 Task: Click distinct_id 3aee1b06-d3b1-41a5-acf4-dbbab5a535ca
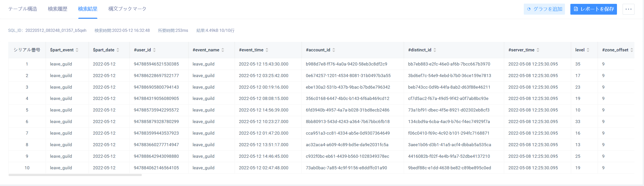[x=450, y=145]
